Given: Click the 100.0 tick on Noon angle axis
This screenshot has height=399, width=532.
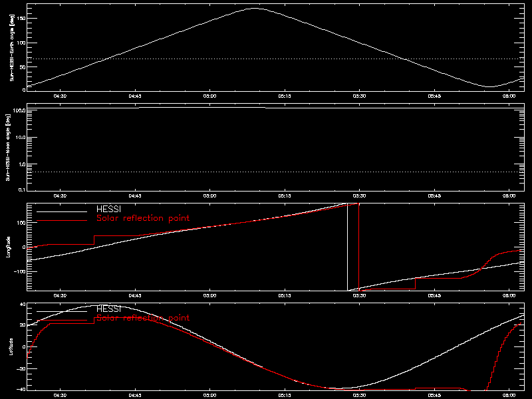Looking at the screenshot, I should [19, 110].
